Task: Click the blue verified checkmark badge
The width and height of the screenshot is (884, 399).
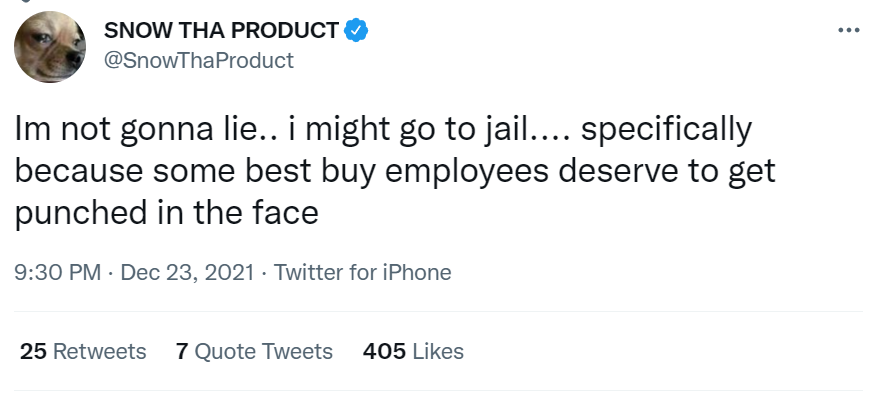Action: click(x=356, y=30)
